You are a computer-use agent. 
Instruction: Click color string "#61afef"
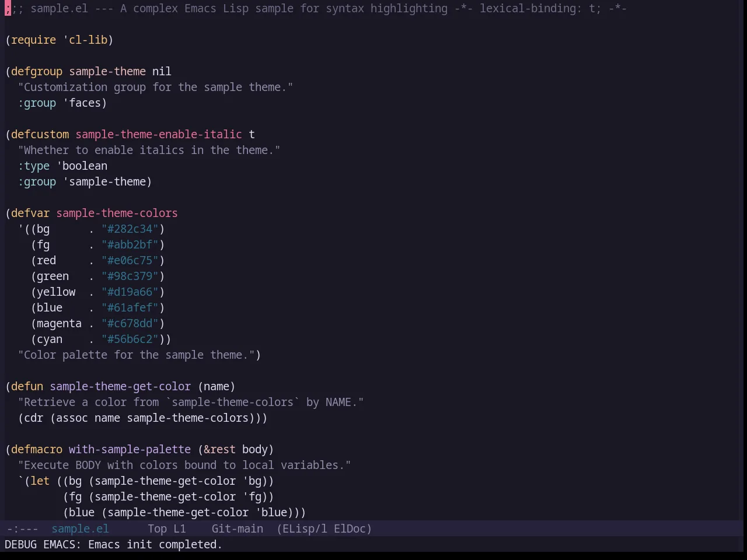(x=130, y=307)
